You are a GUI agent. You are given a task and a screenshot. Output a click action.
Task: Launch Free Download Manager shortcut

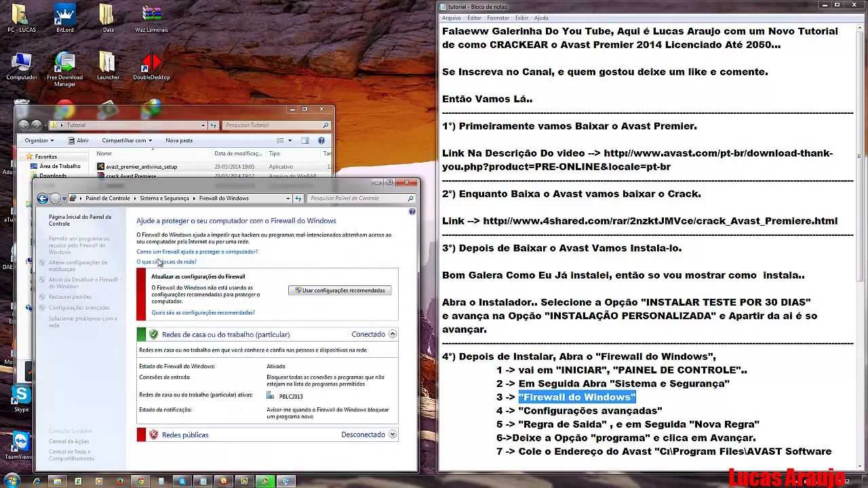tap(64, 69)
